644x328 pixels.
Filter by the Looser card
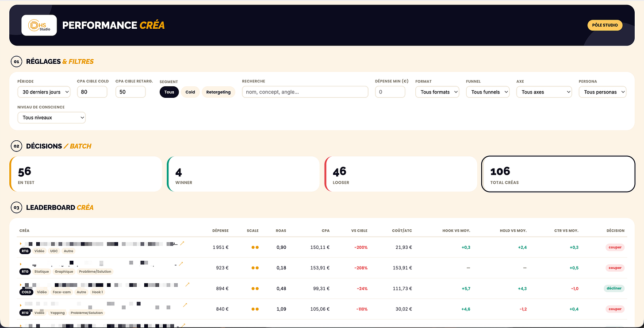(x=401, y=174)
